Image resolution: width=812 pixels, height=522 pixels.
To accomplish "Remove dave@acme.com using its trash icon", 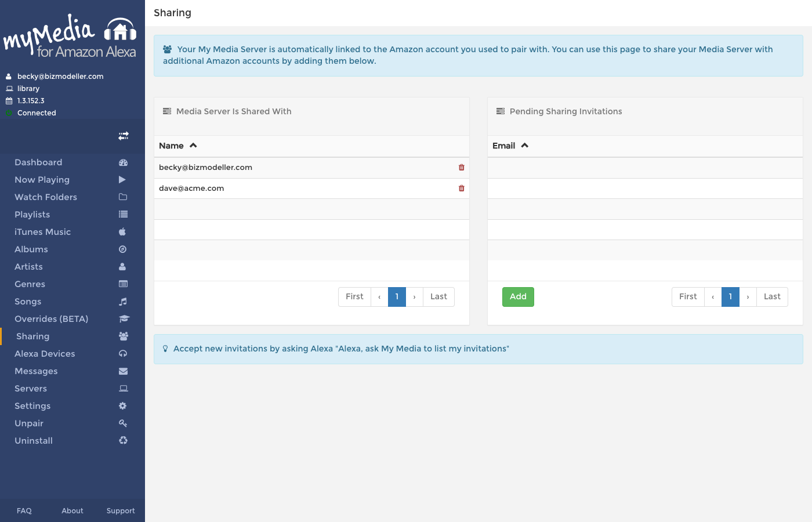I will click(x=462, y=188).
